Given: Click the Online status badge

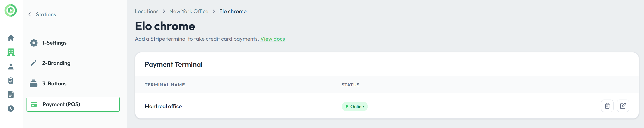Looking at the screenshot, I should 354,106.
